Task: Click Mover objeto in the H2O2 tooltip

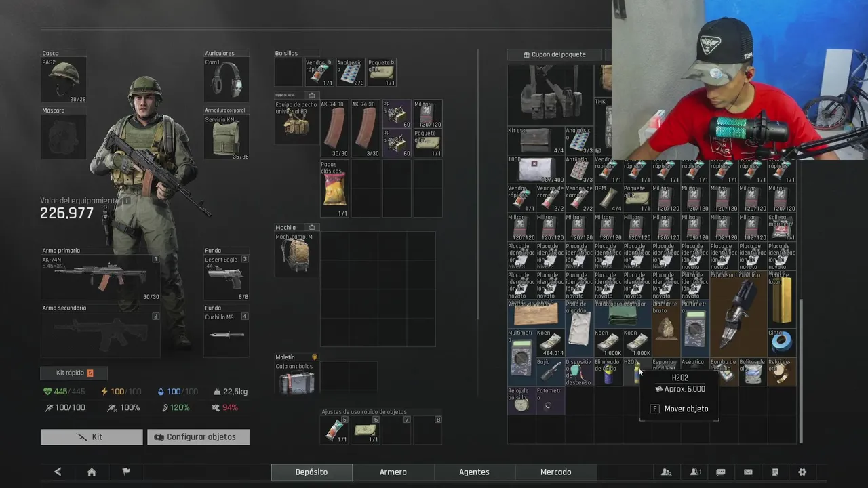Action: click(679, 409)
